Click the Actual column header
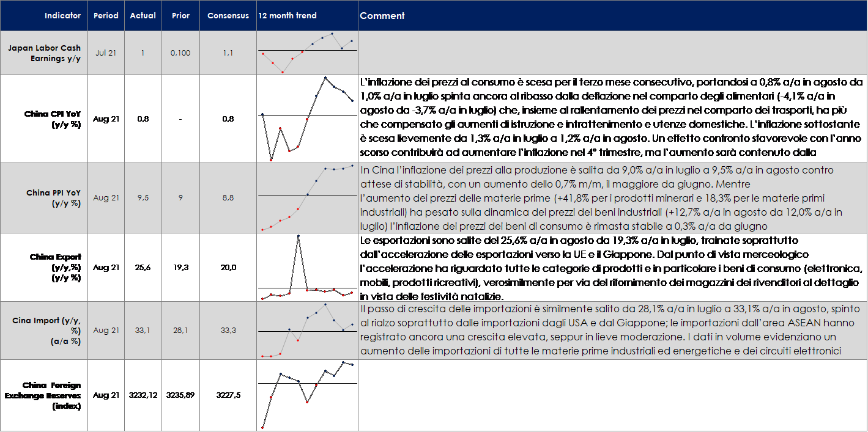The width and height of the screenshot is (868, 432). pyautogui.click(x=143, y=15)
